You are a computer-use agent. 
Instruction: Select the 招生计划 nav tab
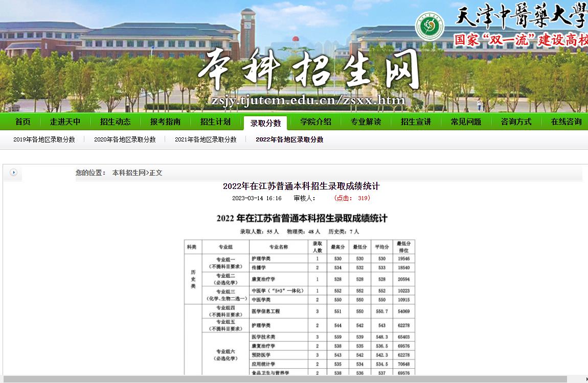click(x=215, y=122)
